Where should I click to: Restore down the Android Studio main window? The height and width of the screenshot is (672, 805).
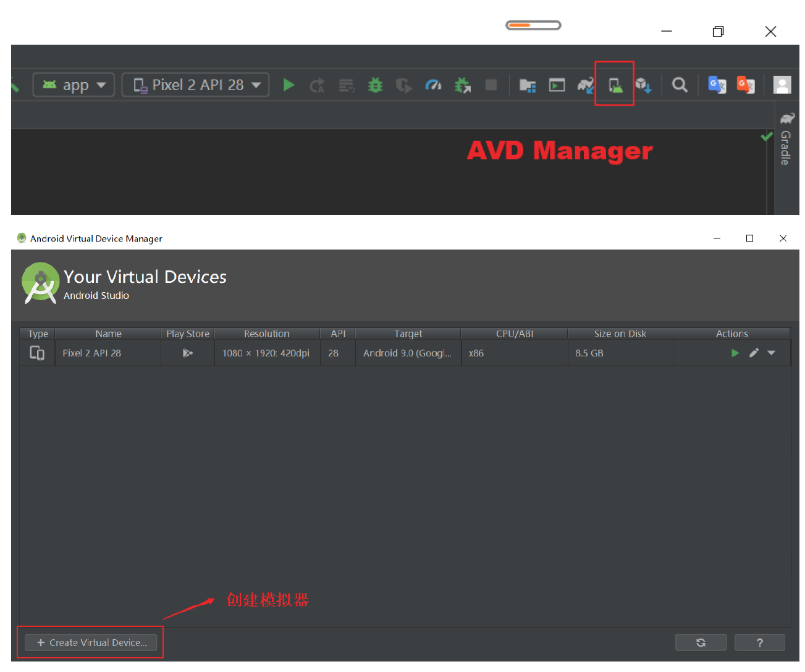click(x=718, y=31)
